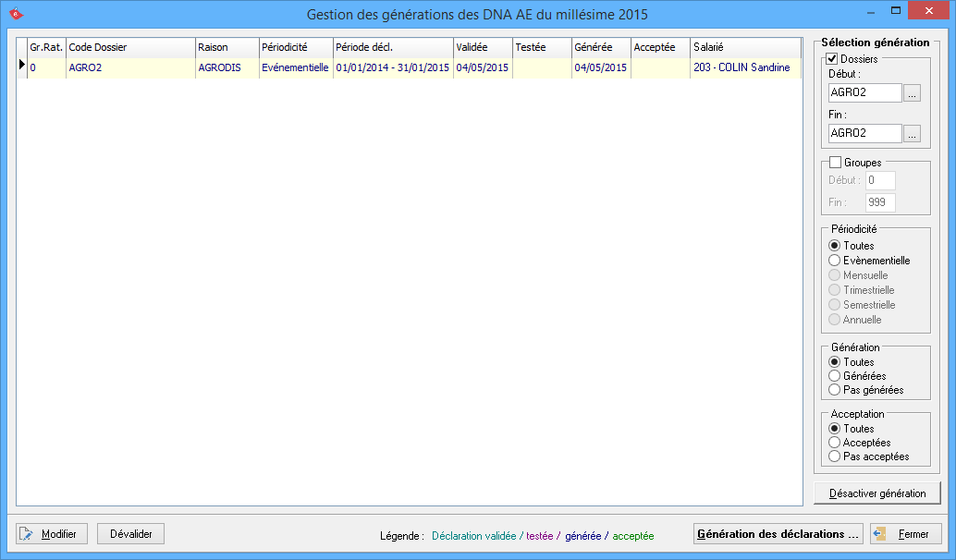Open the Fin dossier browse button
This screenshot has height=560, width=956.
coord(912,134)
